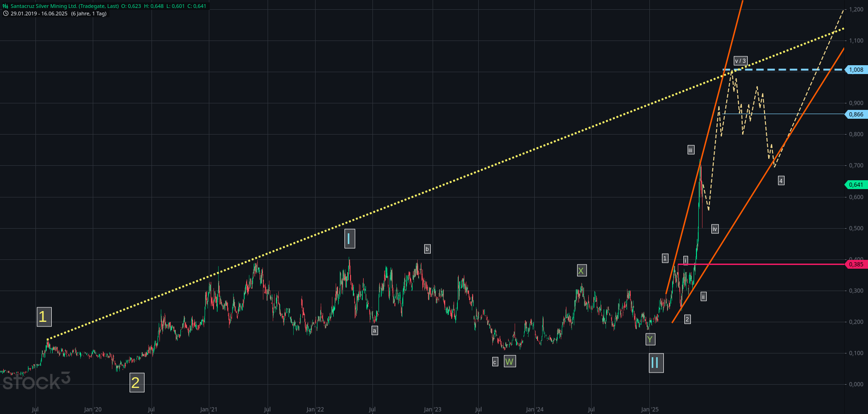This screenshot has height=414, width=868.
Task: Select the blue Roman numeral I wave label
Action: (350, 239)
